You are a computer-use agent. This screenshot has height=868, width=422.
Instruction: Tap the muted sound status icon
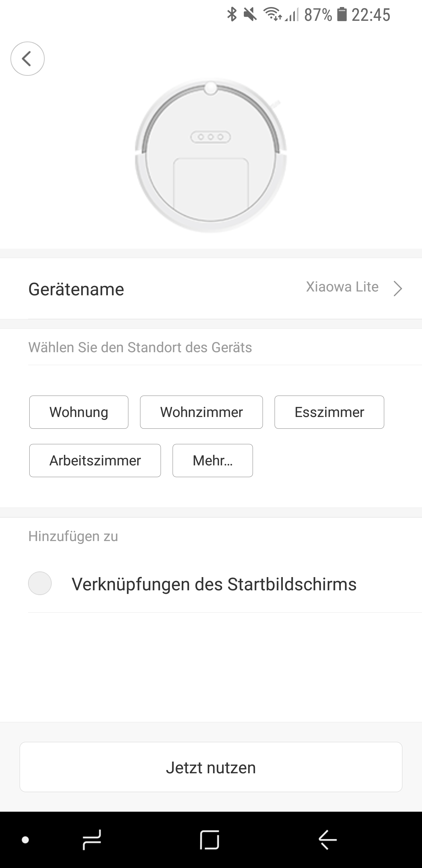pyautogui.click(x=250, y=14)
